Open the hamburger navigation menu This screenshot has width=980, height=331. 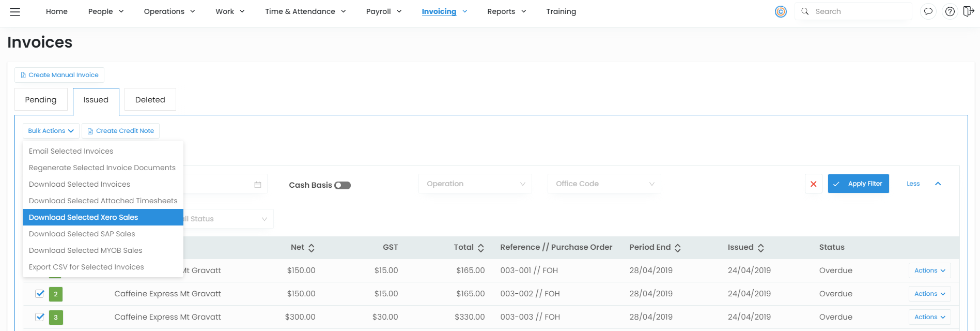tap(15, 12)
